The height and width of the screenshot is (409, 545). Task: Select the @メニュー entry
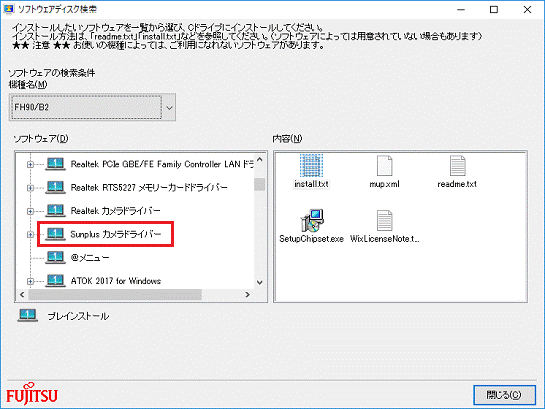coord(90,258)
